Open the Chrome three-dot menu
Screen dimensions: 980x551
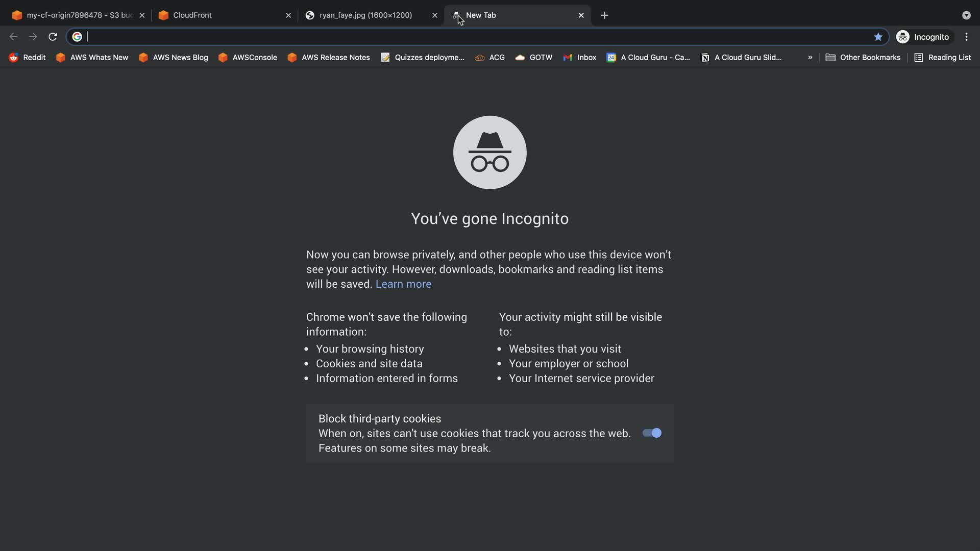tap(966, 37)
